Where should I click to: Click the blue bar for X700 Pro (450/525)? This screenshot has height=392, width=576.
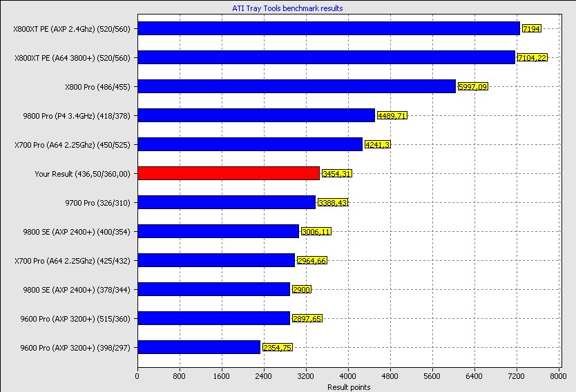click(x=250, y=144)
